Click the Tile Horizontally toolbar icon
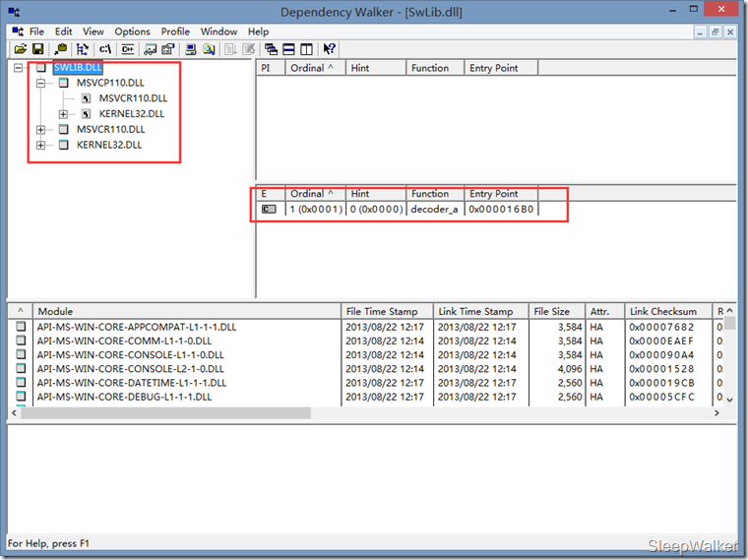The height and width of the screenshot is (560, 748). tap(288, 49)
